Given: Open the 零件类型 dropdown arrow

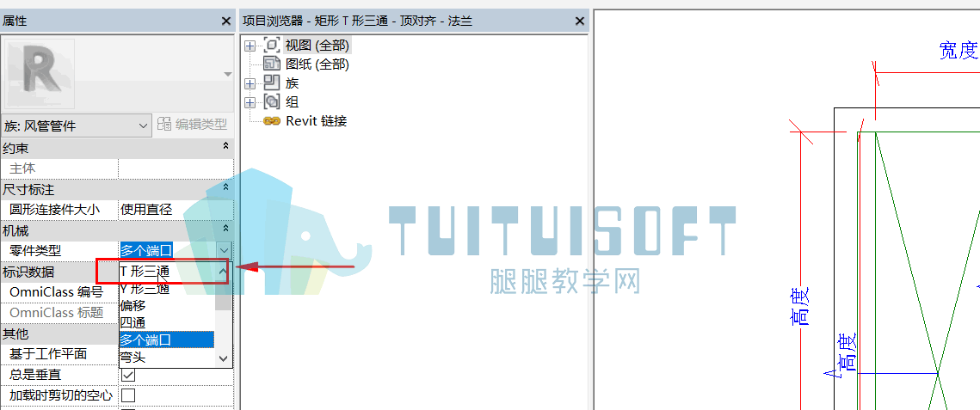Looking at the screenshot, I should coord(224,250).
